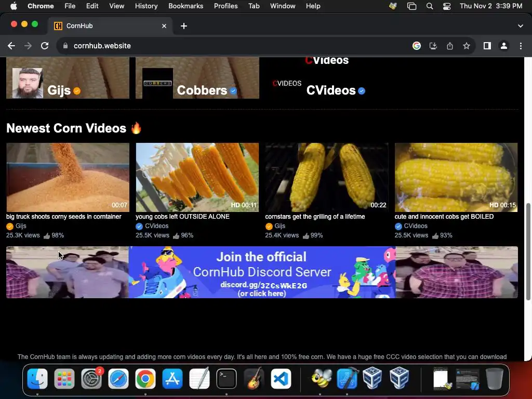Open the CVideos channel card

[x=327, y=78]
